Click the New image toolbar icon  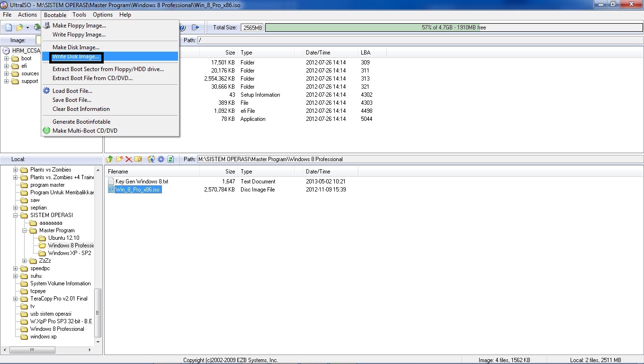[x=9, y=27]
